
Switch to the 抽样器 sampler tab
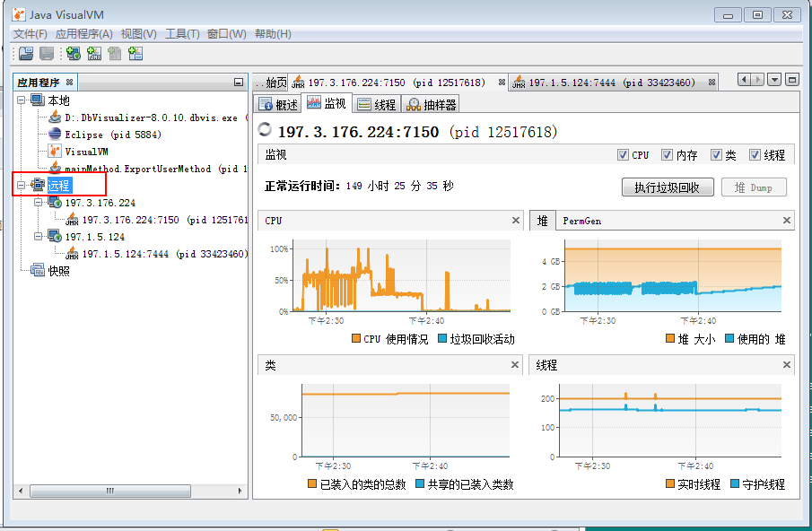[x=431, y=105]
